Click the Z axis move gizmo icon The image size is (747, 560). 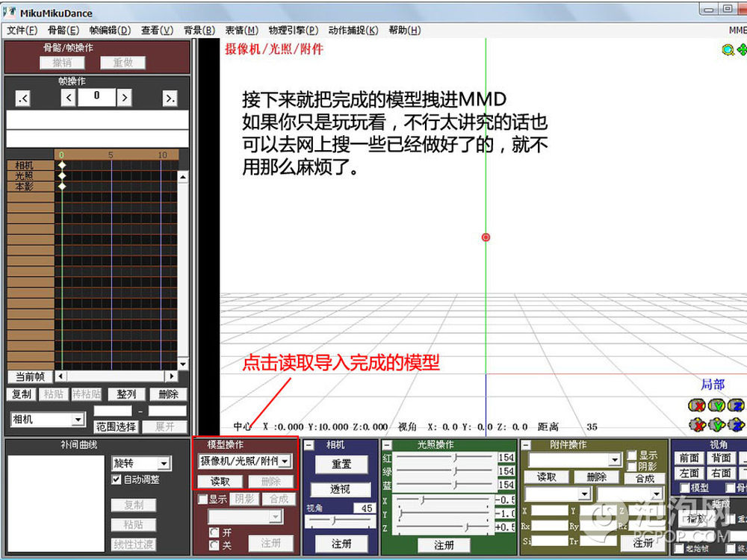pos(736,425)
